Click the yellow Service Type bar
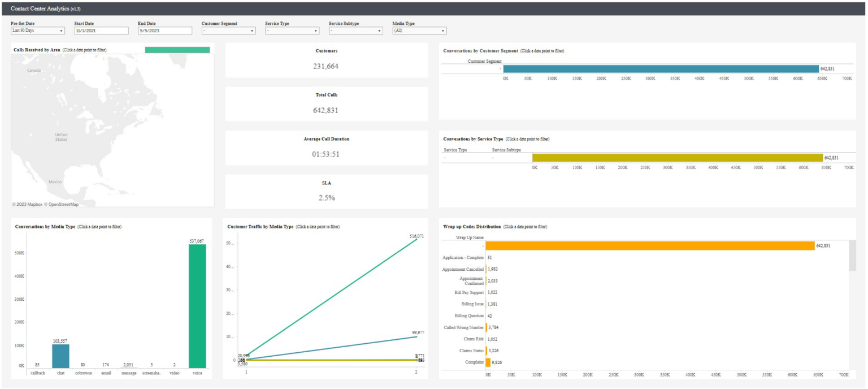The width and height of the screenshot is (868, 389). click(678, 157)
